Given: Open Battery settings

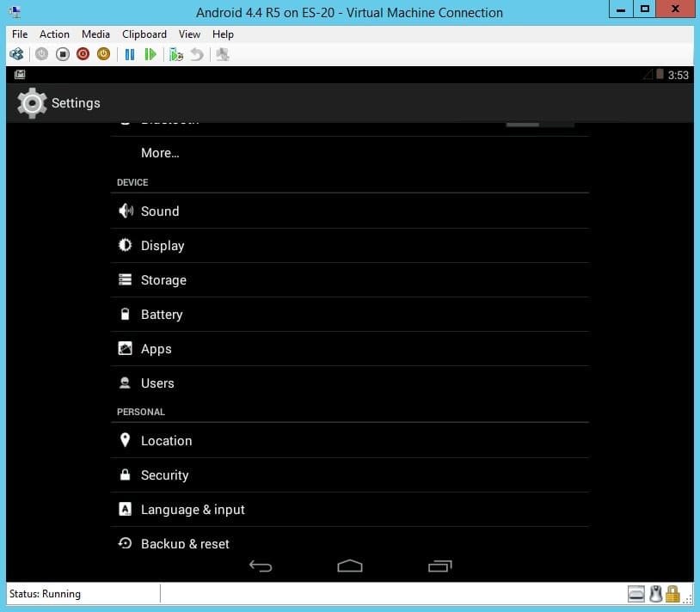Looking at the screenshot, I should click(x=349, y=315).
